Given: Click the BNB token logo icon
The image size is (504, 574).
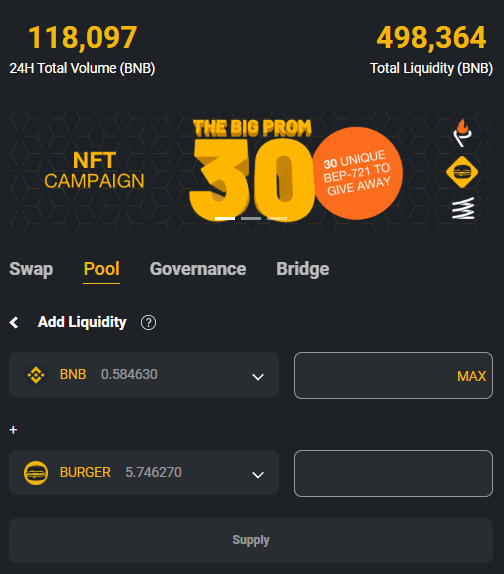Looking at the screenshot, I should 36,375.
